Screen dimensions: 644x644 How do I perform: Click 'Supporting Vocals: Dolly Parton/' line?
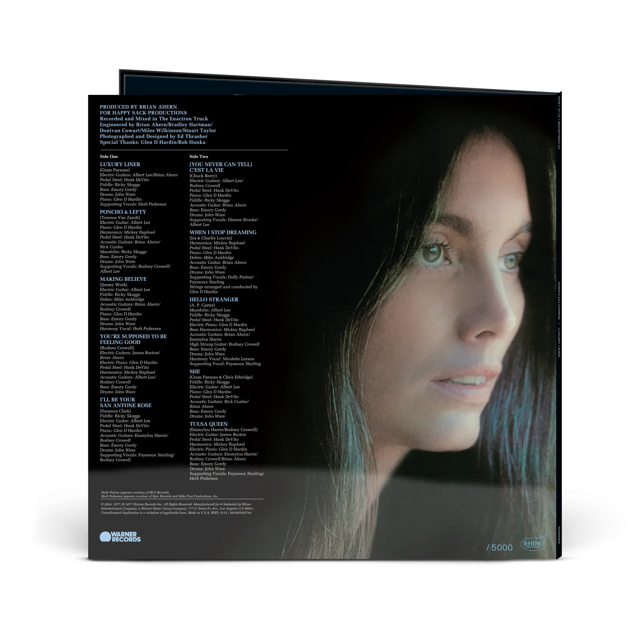pyautogui.click(x=222, y=277)
